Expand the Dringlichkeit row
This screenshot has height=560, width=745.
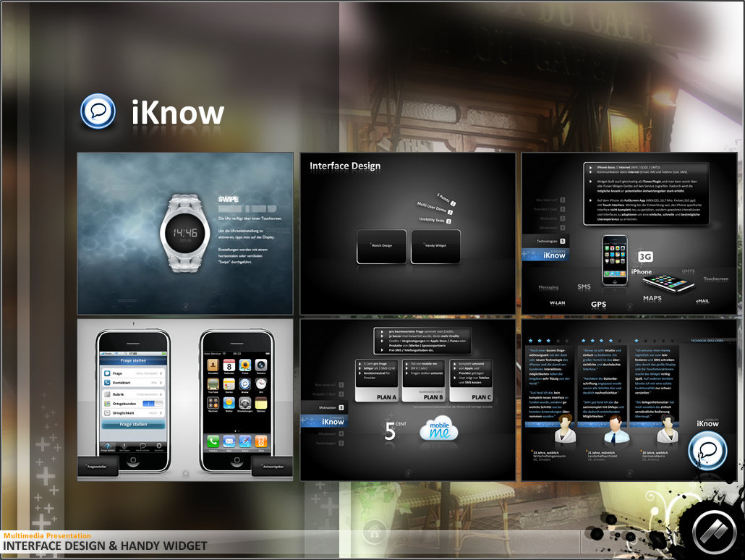[162, 412]
